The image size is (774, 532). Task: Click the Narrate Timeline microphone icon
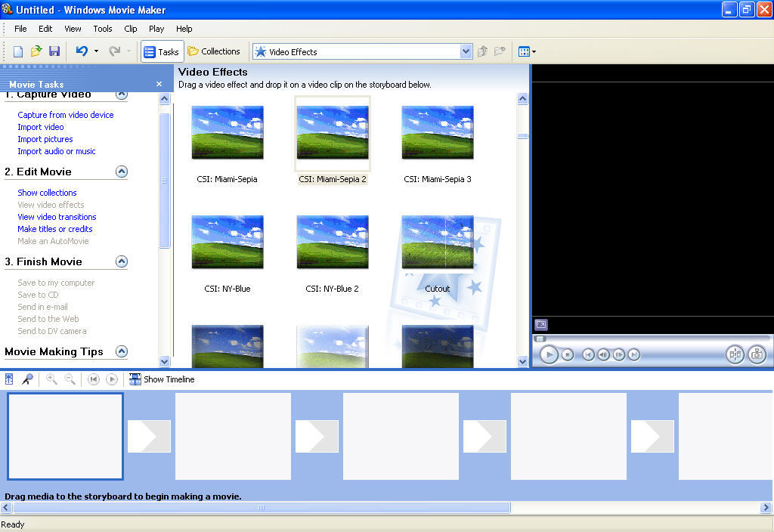click(27, 379)
